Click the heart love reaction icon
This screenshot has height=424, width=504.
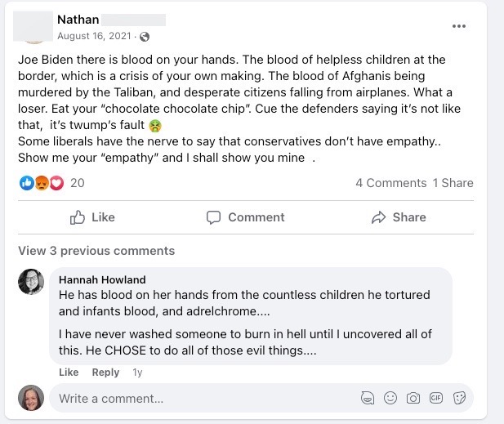pos(56,183)
